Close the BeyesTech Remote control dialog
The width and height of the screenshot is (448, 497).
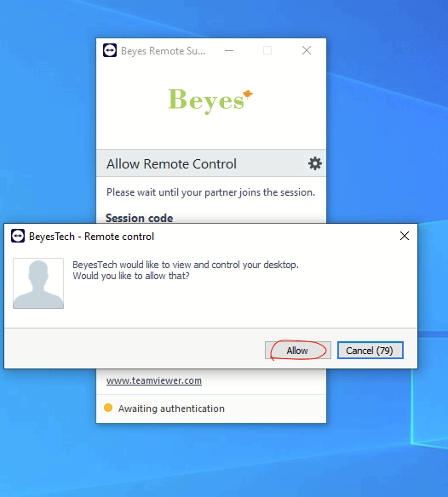[x=405, y=236]
